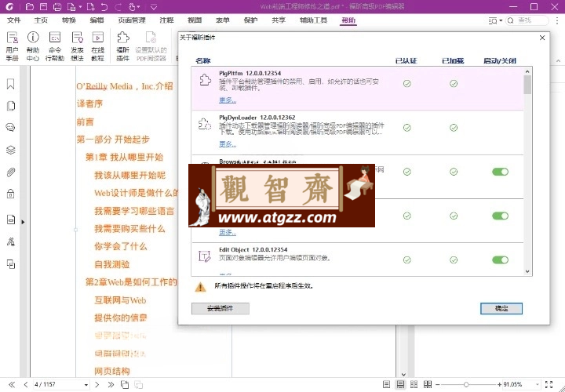Image resolution: width=565 pixels, height=392 pixels.
Task: Go to previous page arrow in status bar
Action: 26,384
